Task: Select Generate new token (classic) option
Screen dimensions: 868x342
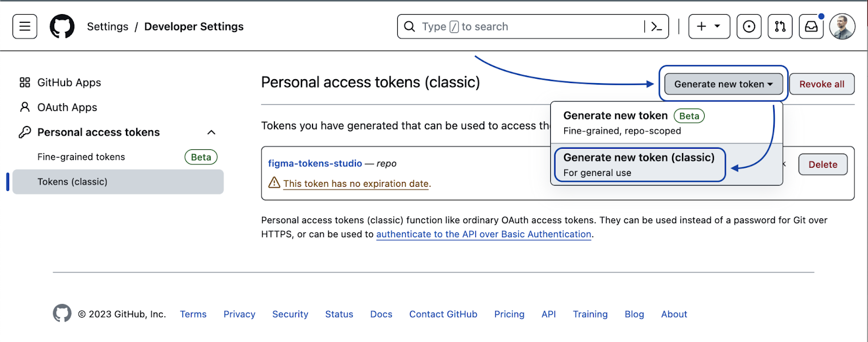Action: coord(640,164)
